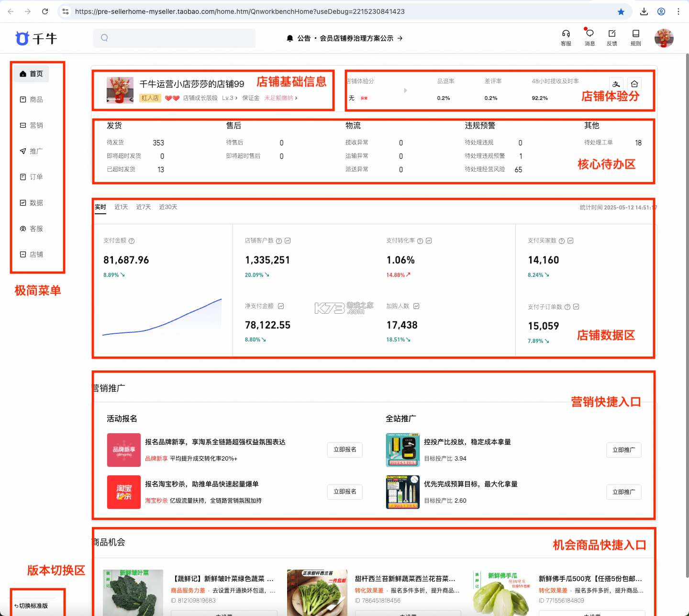
Task: Open 反馈 feedback in the top header
Action: [x=612, y=37]
